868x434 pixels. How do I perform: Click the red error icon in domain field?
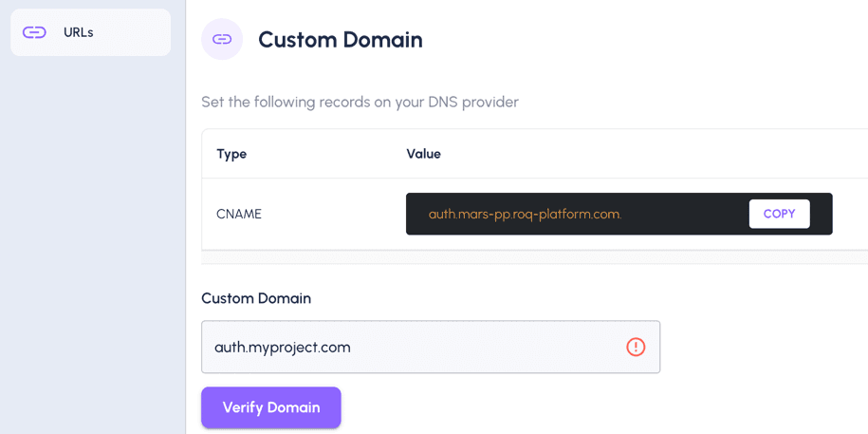[636, 347]
